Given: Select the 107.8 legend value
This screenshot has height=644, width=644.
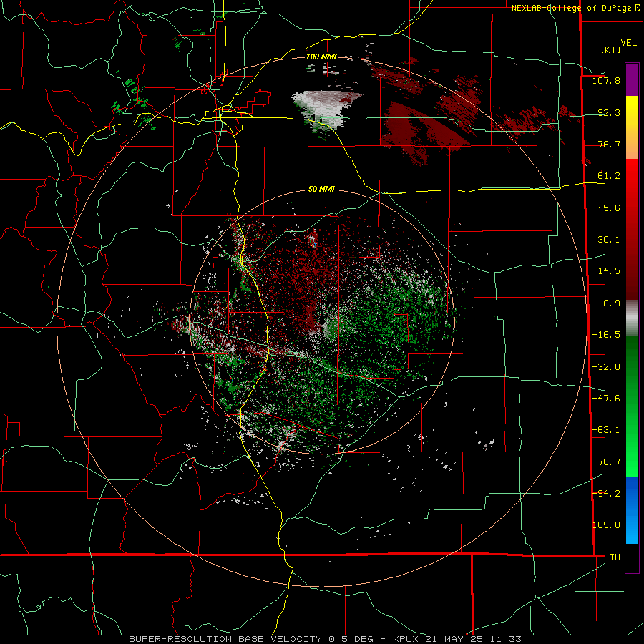Looking at the screenshot, I should [x=606, y=80].
